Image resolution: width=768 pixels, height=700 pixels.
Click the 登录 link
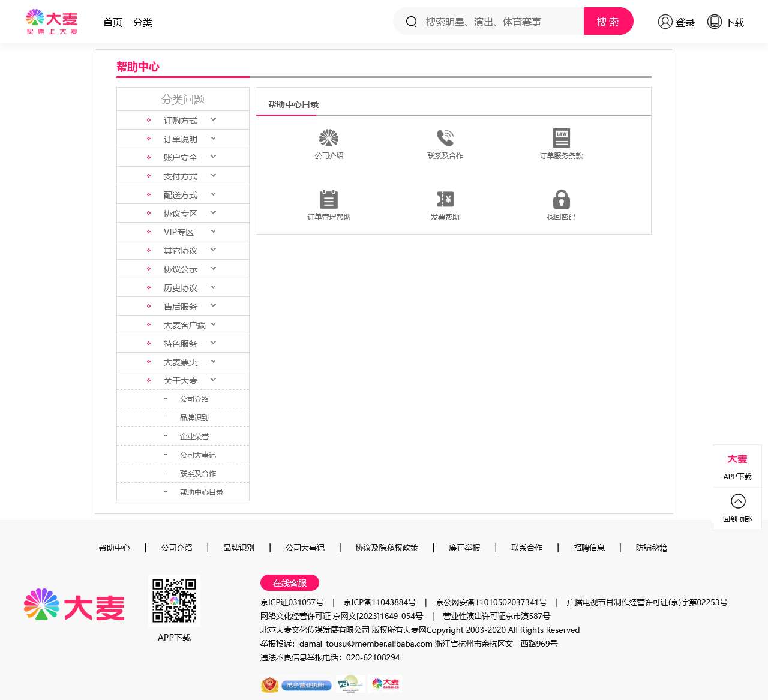pos(685,22)
